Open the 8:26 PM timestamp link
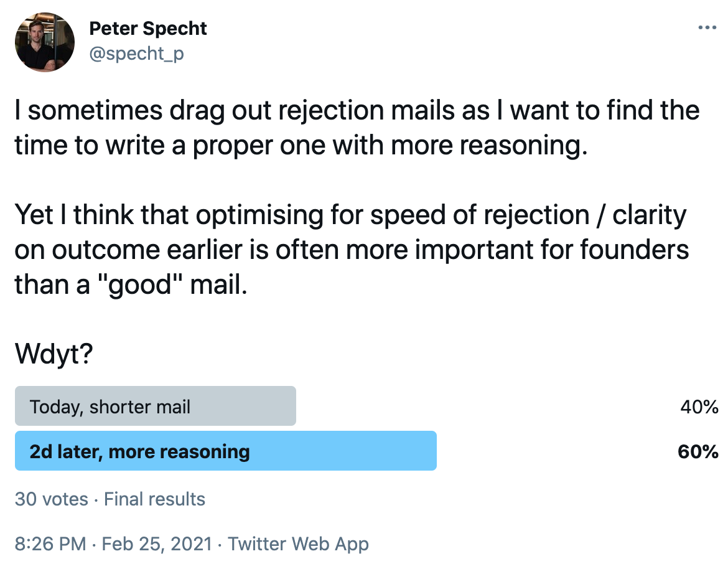This screenshot has height=564, width=728. click(50, 543)
